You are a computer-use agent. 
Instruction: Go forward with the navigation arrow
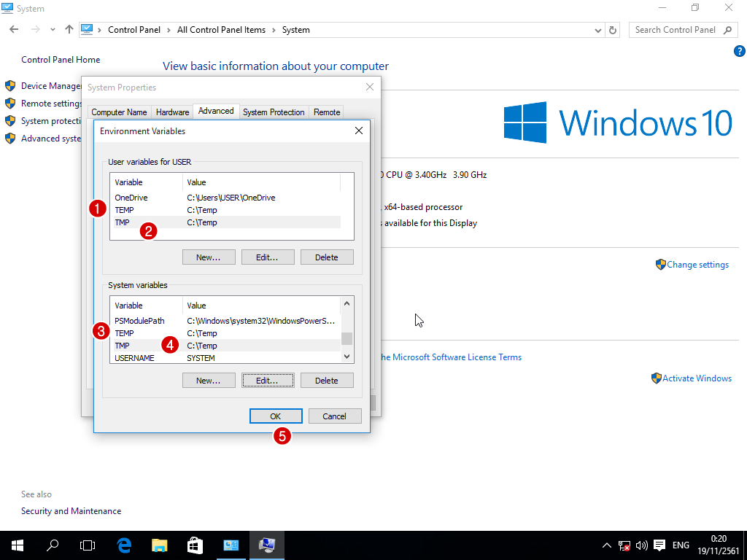(x=35, y=29)
